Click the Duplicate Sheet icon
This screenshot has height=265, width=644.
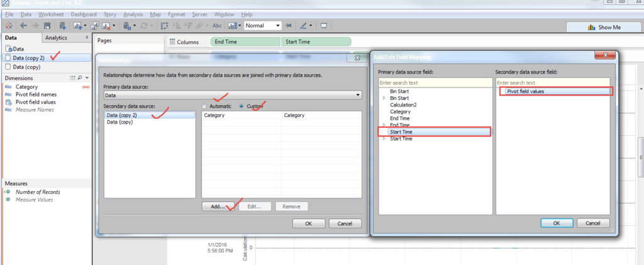94,26
